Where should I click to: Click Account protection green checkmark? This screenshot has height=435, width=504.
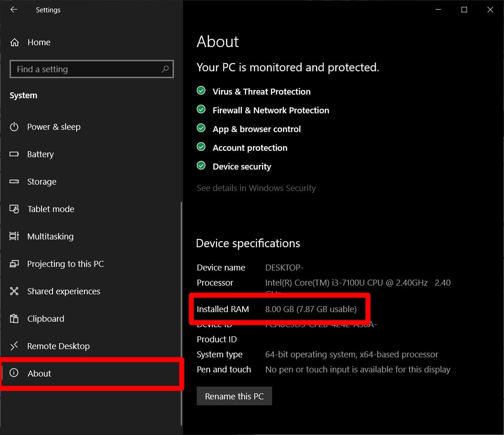click(x=201, y=147)
